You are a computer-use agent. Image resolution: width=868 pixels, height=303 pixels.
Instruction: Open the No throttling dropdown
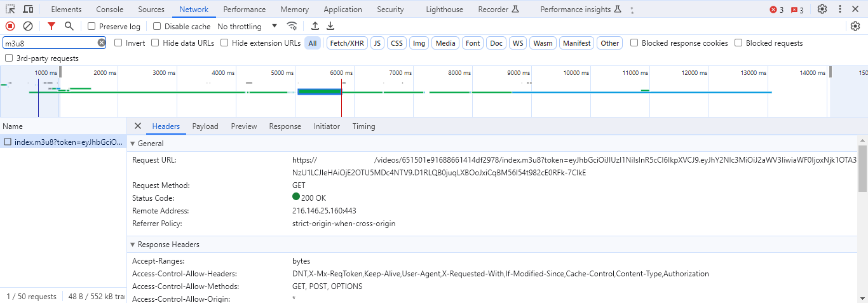(x=247, y=27)
